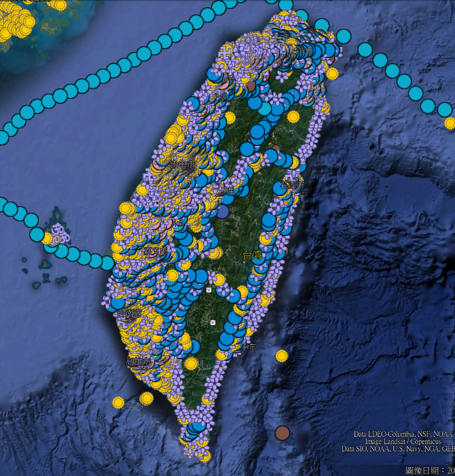Select the dark navy circle marker below 埔里
Viewport: 455px width, 476px height.
(223, 212)
